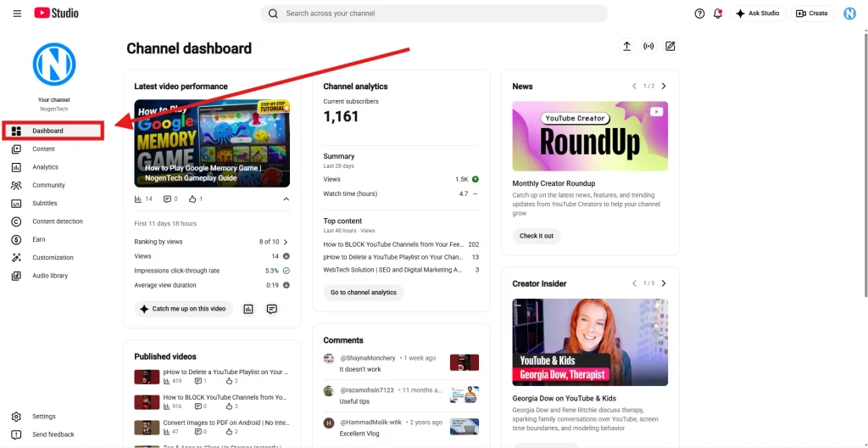This screenshot has height=448, width=868.
Task: Click the Dashboard grid icon in sidebar
Action: click(x=17, y=132)
